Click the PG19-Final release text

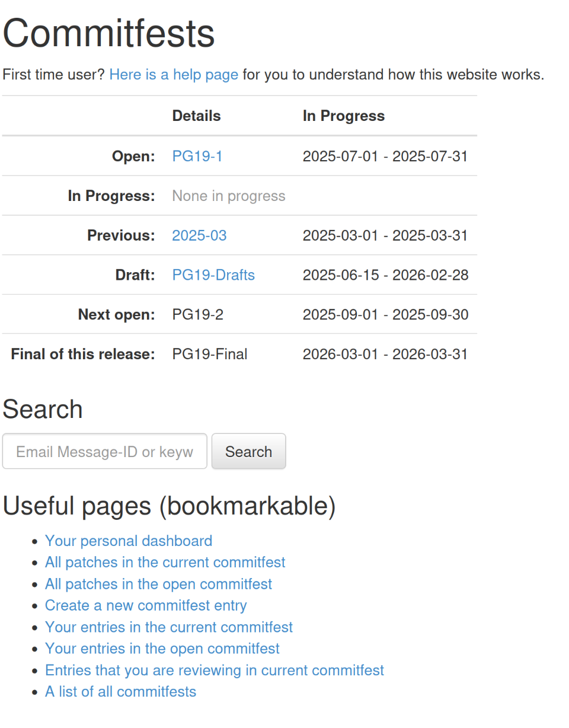click(210, 355)
